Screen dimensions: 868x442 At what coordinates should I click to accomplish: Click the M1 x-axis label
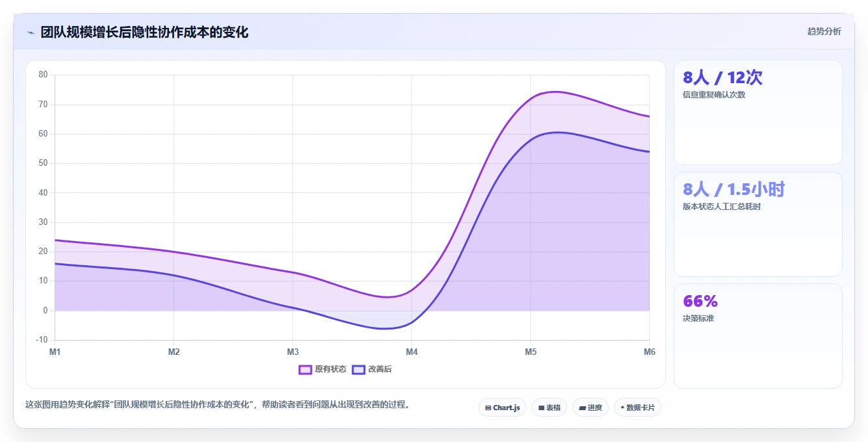[x=55, y=352]
